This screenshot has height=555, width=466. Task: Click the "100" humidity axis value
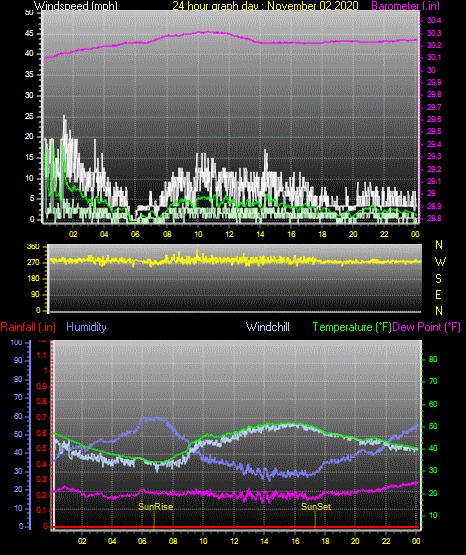click(17, 342)
